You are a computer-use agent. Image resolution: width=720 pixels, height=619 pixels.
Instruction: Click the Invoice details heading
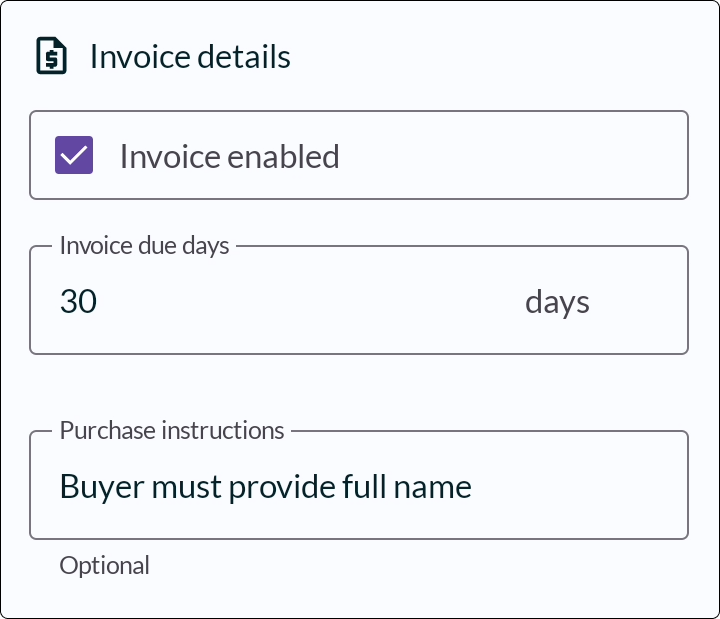coord(190,57)
